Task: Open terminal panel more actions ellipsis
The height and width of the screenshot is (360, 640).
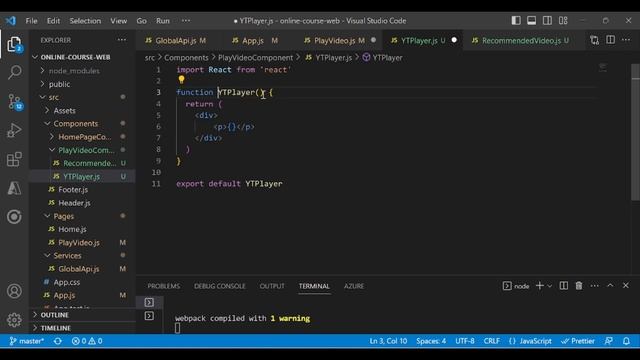Action: (594, 286)
